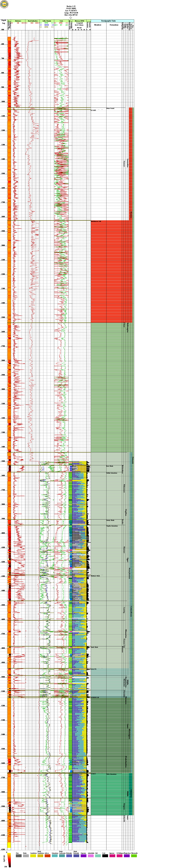The height and width of the screenshot is (868, 170).
Task: Click the 'Root Shale' formation label
Action: click(110, 466)
